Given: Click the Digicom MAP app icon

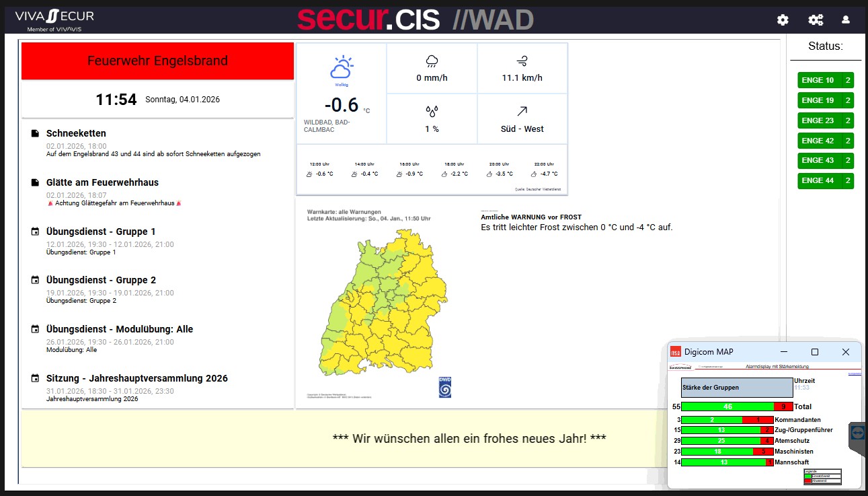Looking at the screenshot, I should click(676, 352).
